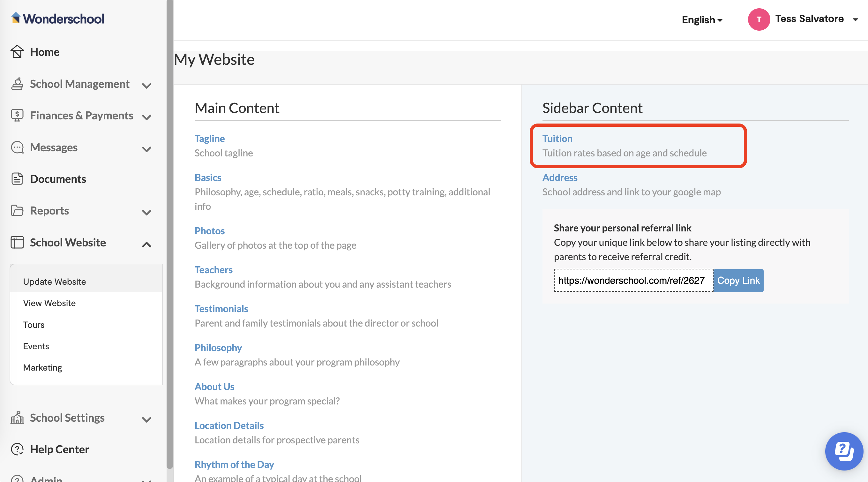Click the Home house icon

(x=17, y=52)
